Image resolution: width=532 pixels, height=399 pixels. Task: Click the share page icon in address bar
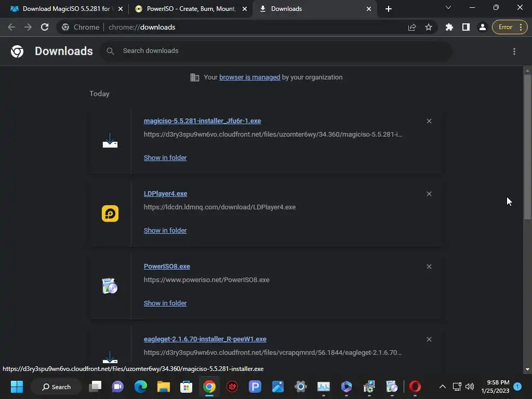coord(412,27)
